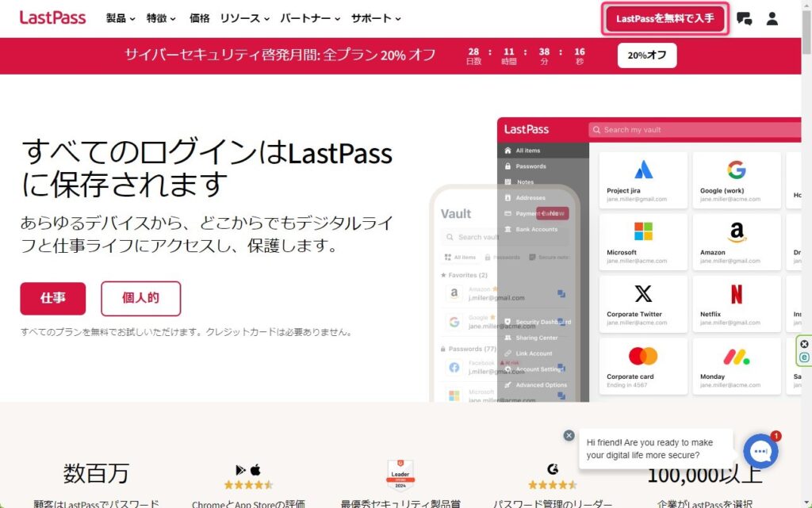812x508 pixels.
Task: Click the Microsoft vault item tile
Action: click(x=642, y=241)
